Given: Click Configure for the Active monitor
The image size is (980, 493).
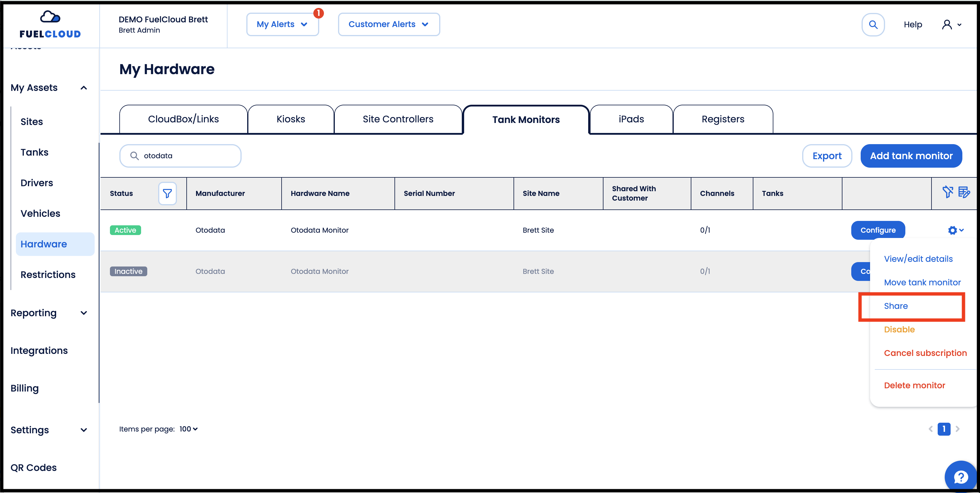Looking at the screenshot, I should point(878,230).
